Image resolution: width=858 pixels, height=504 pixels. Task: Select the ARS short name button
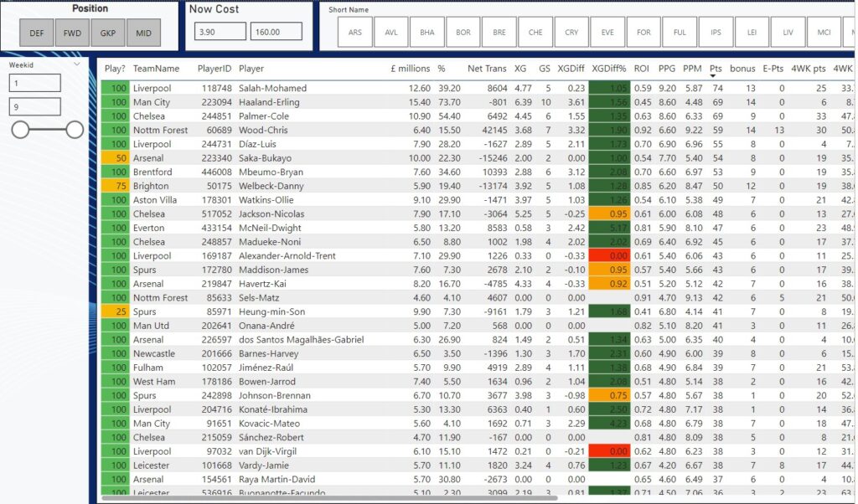click(355, 33)
